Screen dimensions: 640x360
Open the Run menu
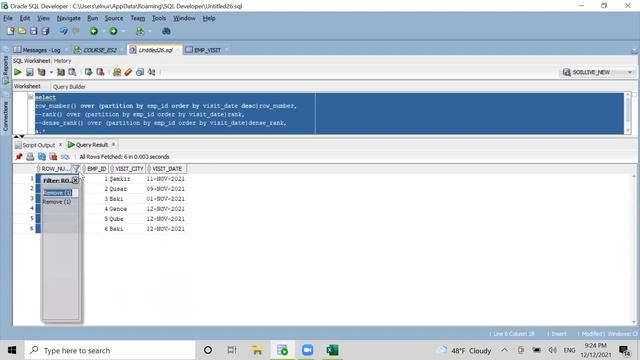[x=93, y=18]
